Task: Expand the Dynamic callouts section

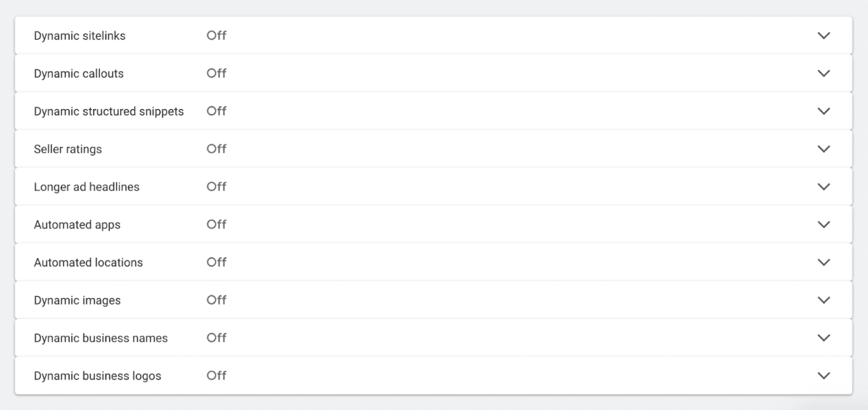Action: point(823,73)
